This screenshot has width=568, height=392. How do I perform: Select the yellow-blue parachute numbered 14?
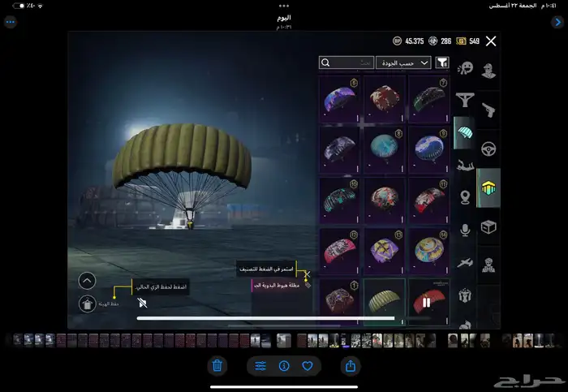429,251
